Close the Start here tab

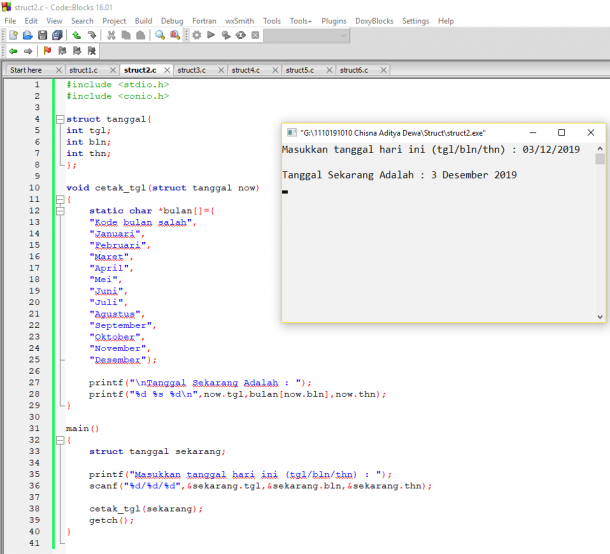[x=59, y=70]
